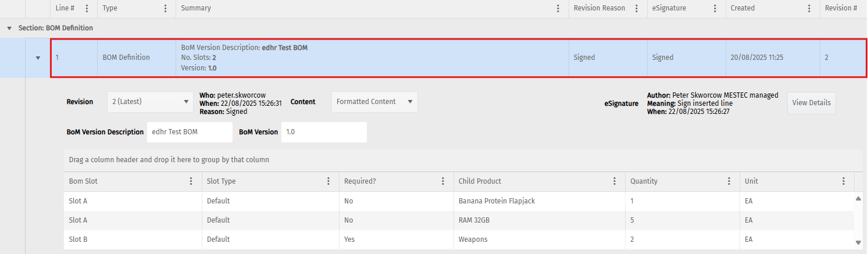Open the Type column options menu
This screenshot has width=868, height=254.
[x=166, y=9]
